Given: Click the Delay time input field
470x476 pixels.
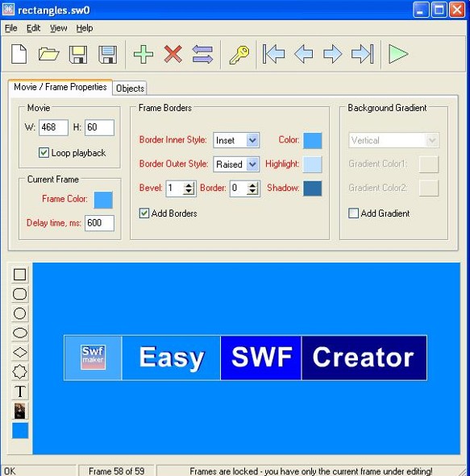Looking at the screenshot, I should pyautogui.click(x=99, y=223).
